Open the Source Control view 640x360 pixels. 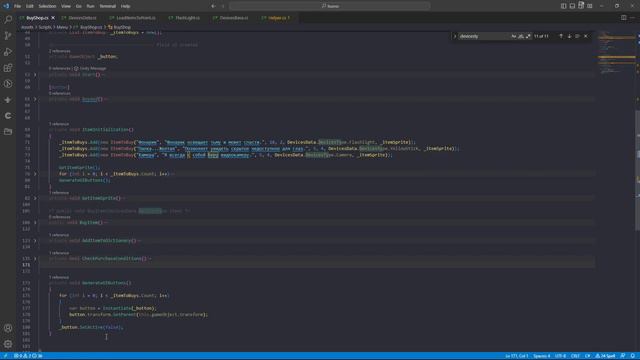8,36
